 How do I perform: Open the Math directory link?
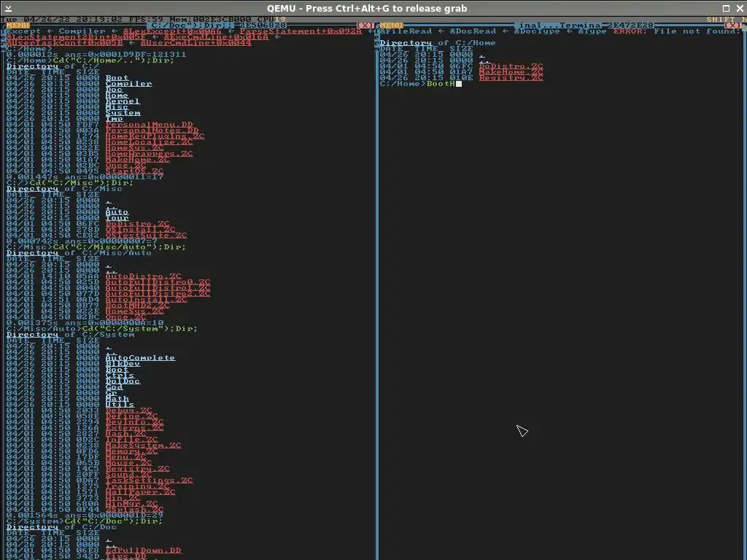(x=117, y=399)
